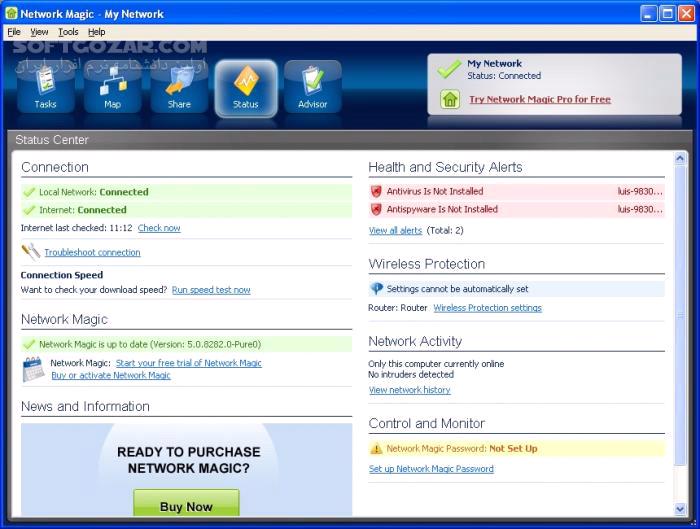Click the Check now link
Screen dimensions: 700x529
click(x=159, y=228)
